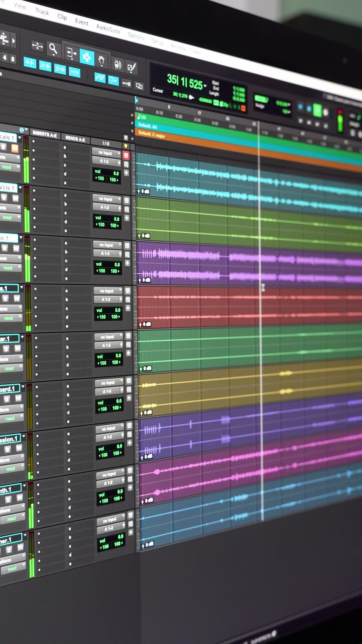Viewport: 362px width, 644px height.
Task: Open the Event menu
Action: tap(82, 22)
